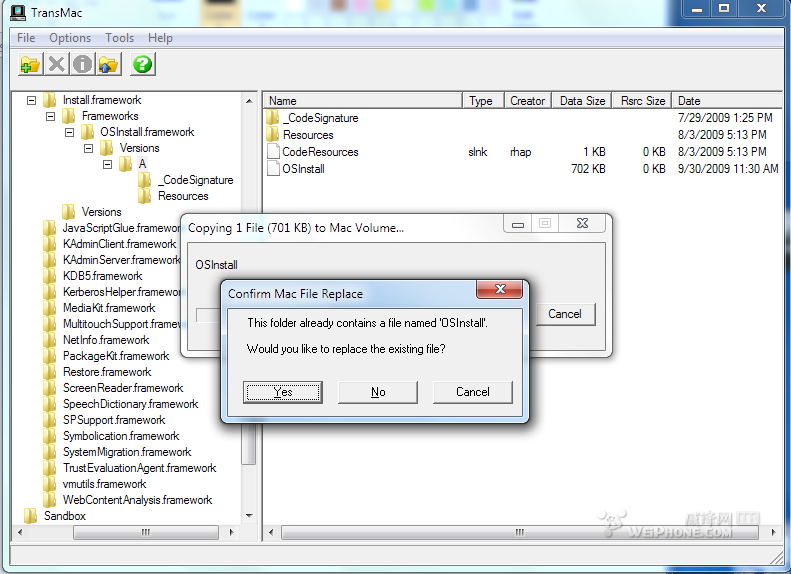Click the rhap creator cell
This screenshot has width=791, height=574.
click(521, 152)
